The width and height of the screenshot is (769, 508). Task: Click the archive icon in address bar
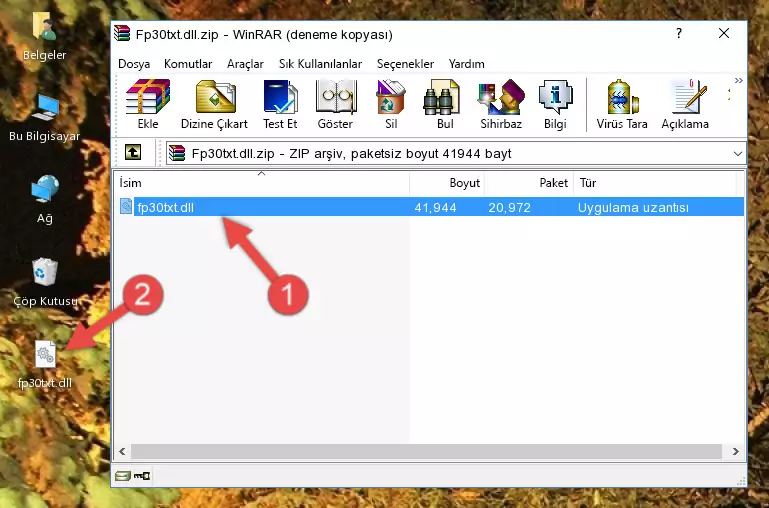177,153
